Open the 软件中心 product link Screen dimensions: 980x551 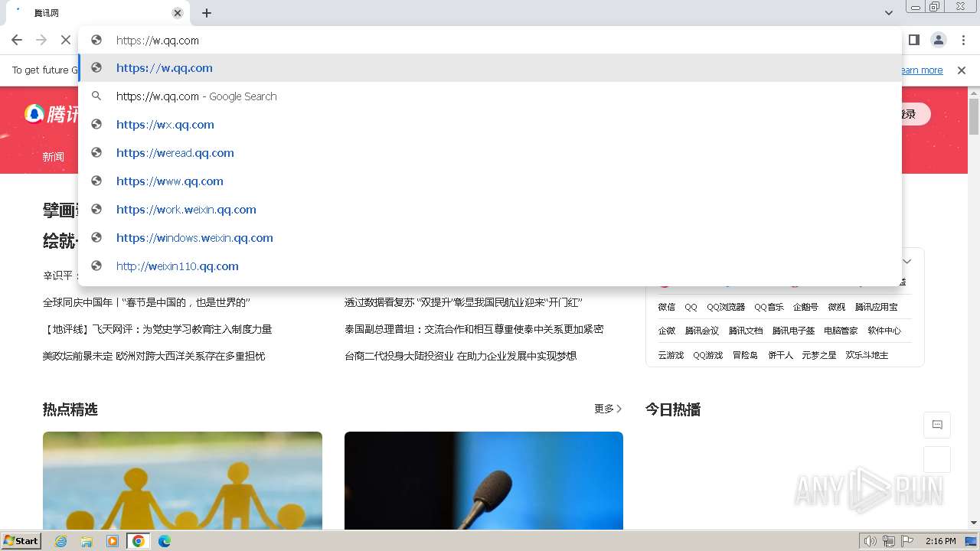pyautogui.click(x=884, y=331)
